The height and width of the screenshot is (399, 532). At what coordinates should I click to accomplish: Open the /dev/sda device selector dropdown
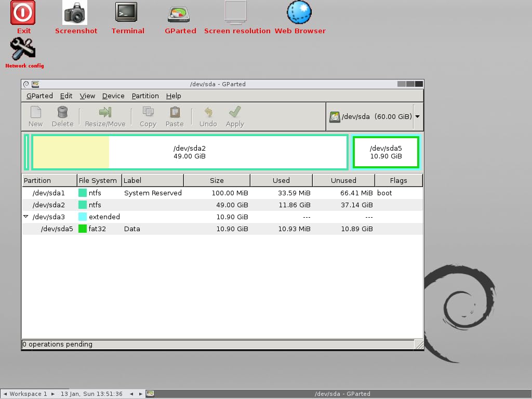417,116
